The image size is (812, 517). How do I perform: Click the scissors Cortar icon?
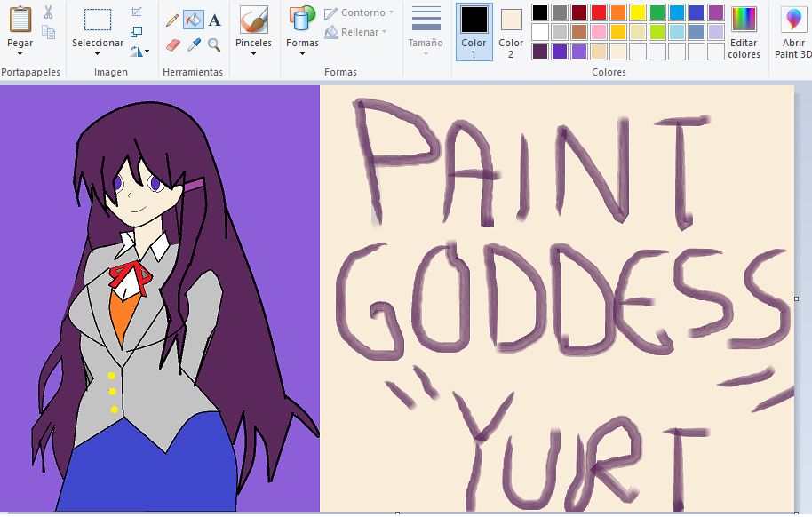point(48,13)
